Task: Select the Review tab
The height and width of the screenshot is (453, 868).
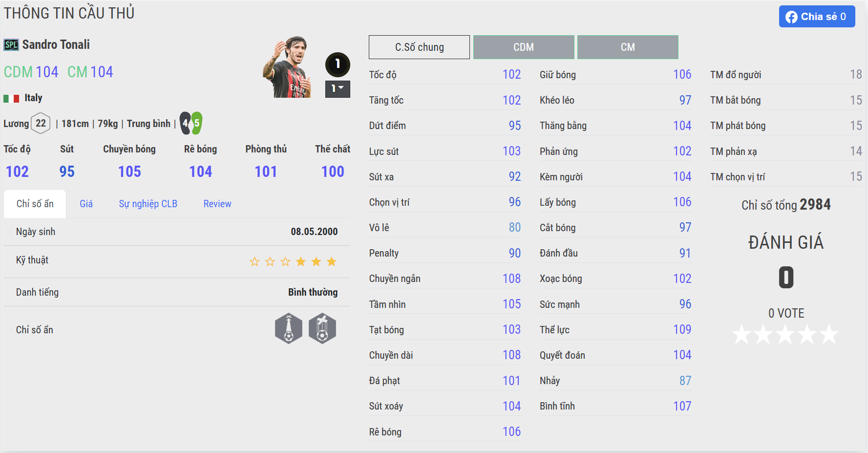Action: pyautogui.click(x=217, y=204)
